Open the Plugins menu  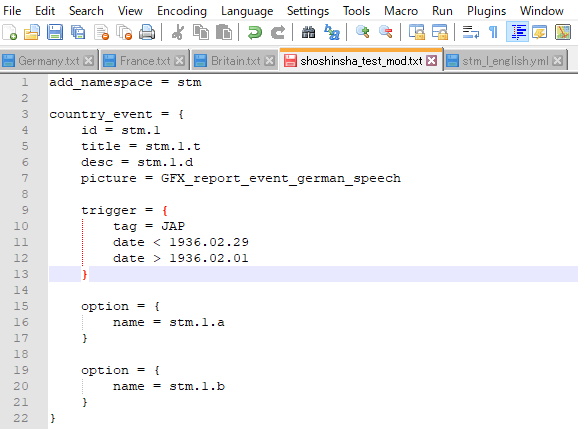click(x=486, y=11)
